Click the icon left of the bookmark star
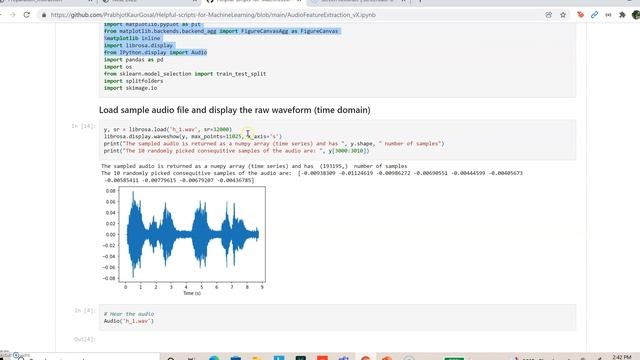 (x=549, y=15)
